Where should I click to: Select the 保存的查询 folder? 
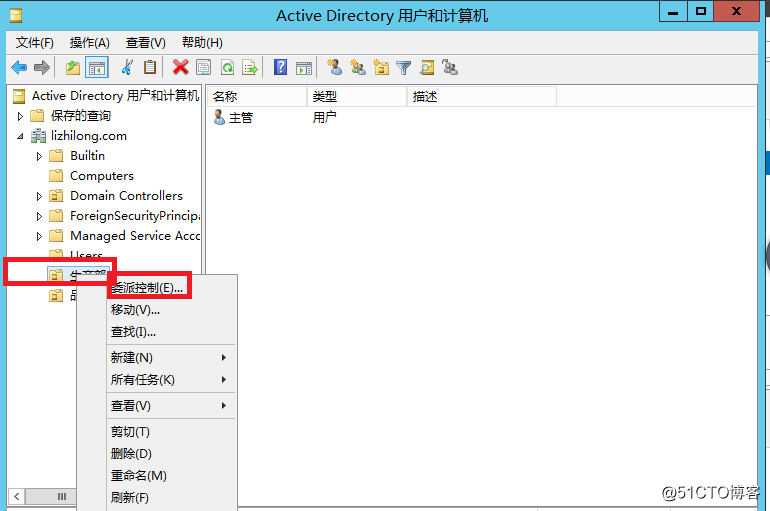pyautogui.click(x=81, y=116)
